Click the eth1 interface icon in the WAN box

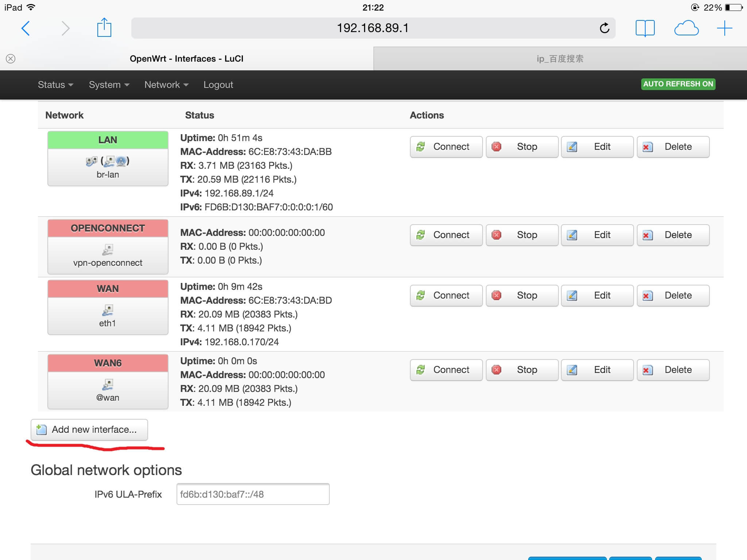pyautogui.click(x=108, y=310)
